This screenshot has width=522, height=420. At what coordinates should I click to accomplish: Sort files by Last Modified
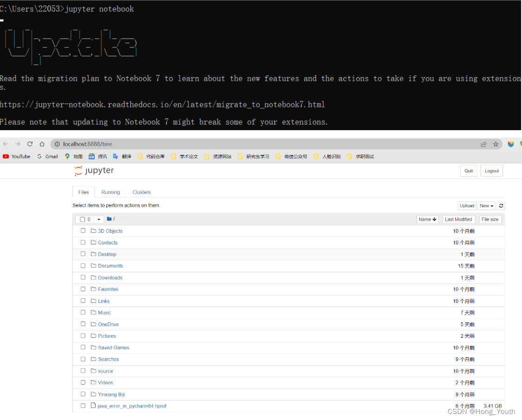tap(458, 219)
